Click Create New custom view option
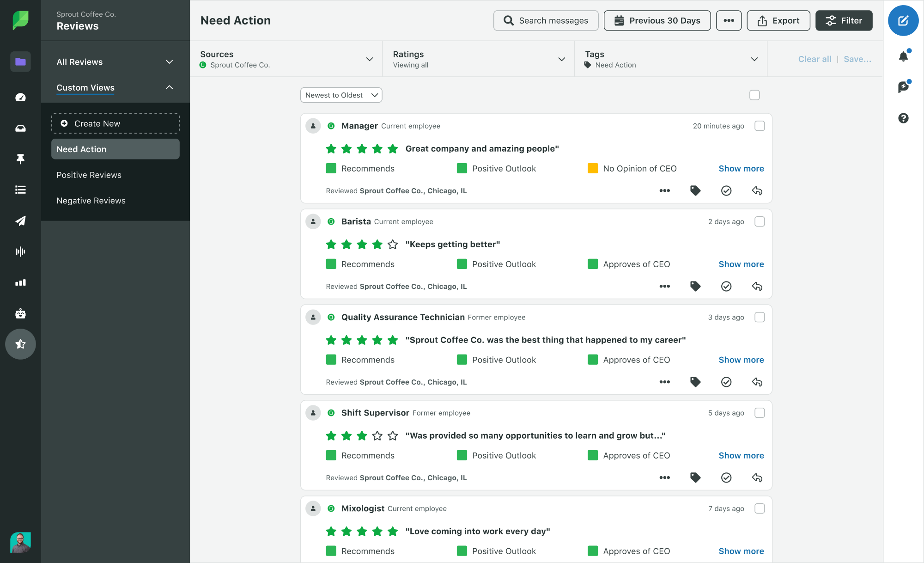924x563 pixels. pyautogui.click(x=115, y=123)
